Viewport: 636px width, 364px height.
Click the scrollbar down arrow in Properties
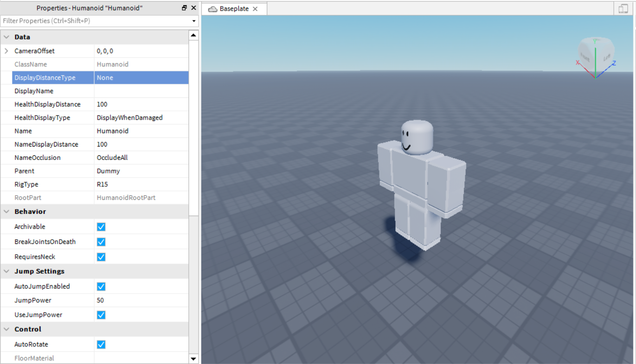(193, 358)
